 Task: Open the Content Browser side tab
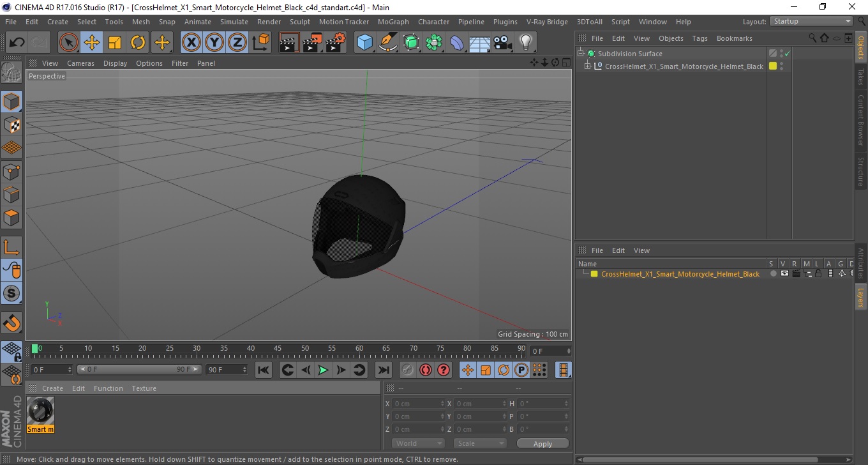860,120
